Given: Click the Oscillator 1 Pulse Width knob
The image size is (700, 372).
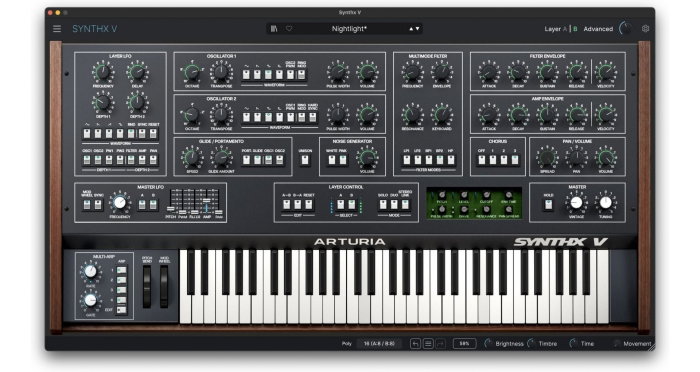Looking at the screenshot, I should (338, 72).
